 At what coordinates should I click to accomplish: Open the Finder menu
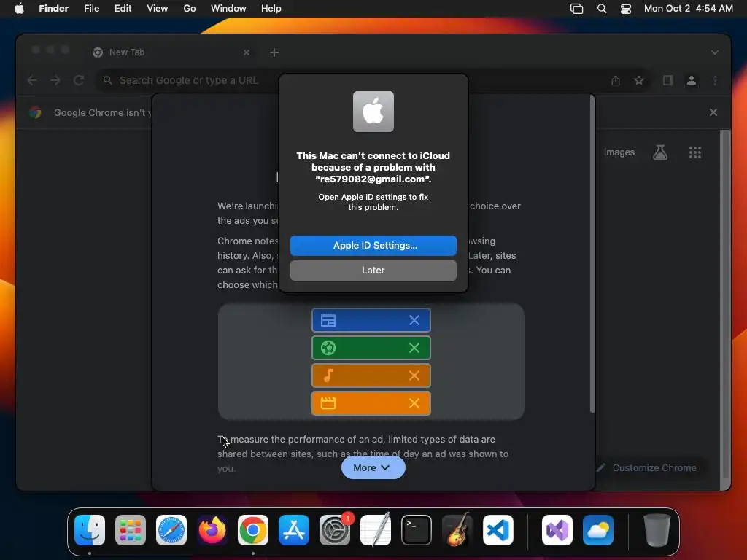54,9
